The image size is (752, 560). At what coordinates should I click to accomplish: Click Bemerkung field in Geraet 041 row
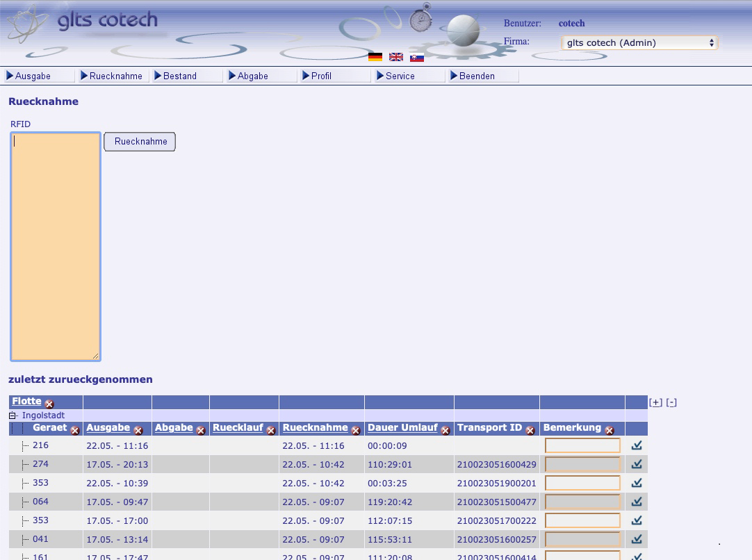(582, 539)
